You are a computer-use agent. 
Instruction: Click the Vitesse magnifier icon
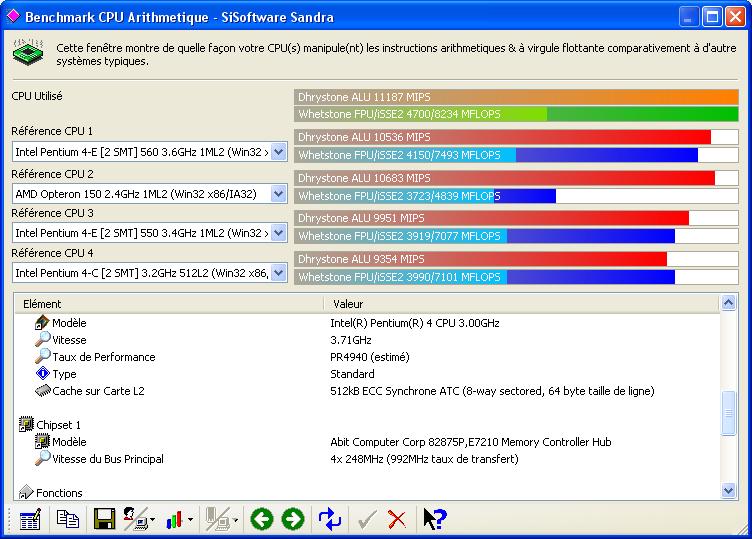pyautogui.click(x=43, y=340)
